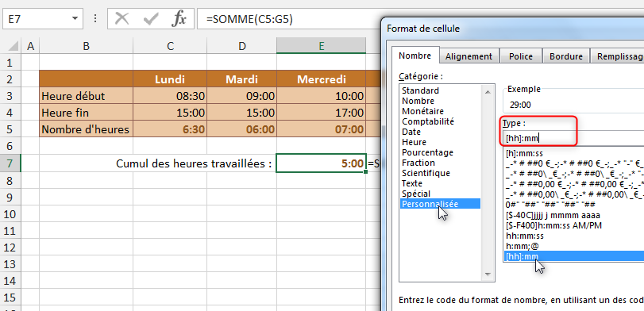Select the Heure fin label cell

[87, 113]
